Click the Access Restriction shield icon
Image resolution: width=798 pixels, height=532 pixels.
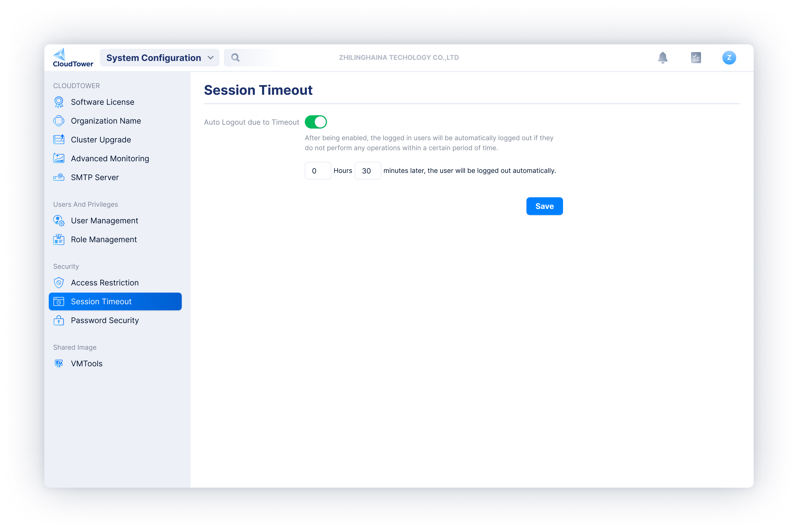[59, 283]
